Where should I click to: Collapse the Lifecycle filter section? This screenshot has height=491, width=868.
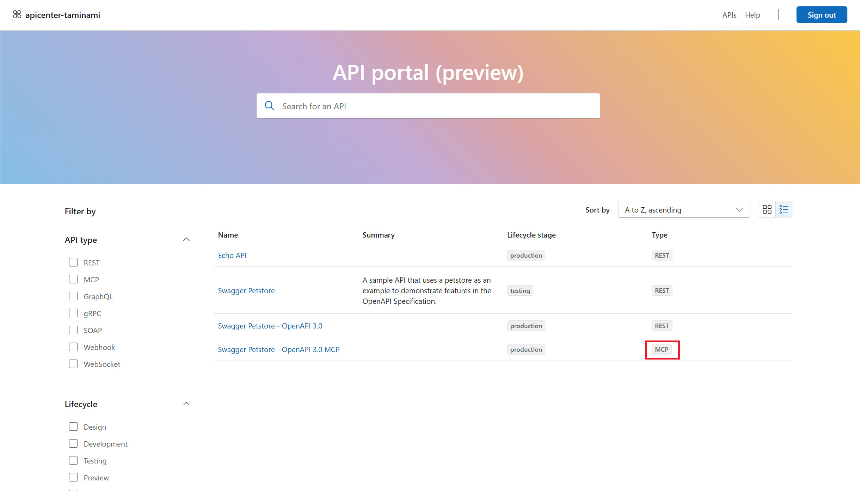point(186,404)
